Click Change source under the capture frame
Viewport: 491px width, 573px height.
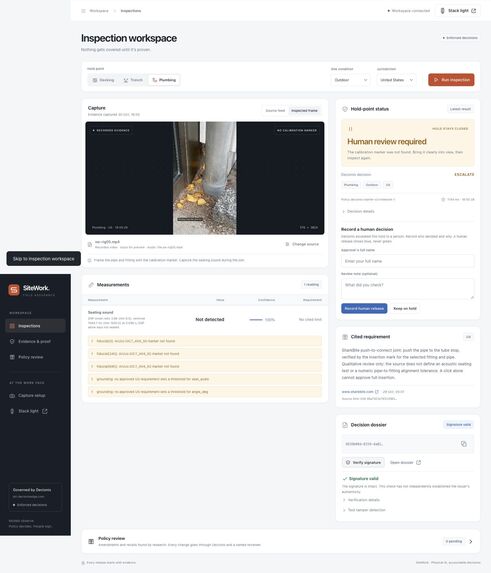[x=302, y=244]
